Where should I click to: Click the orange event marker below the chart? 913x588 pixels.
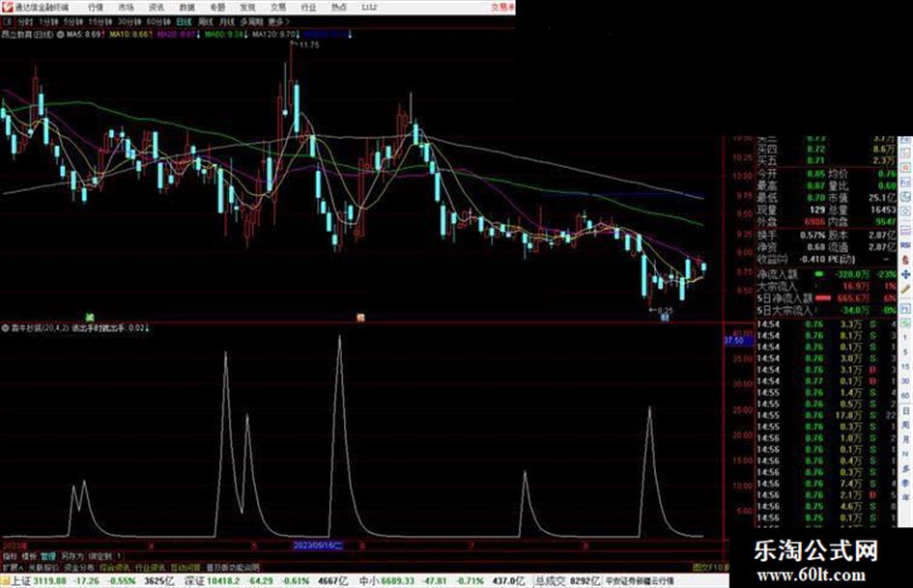[x=360, y=318]
